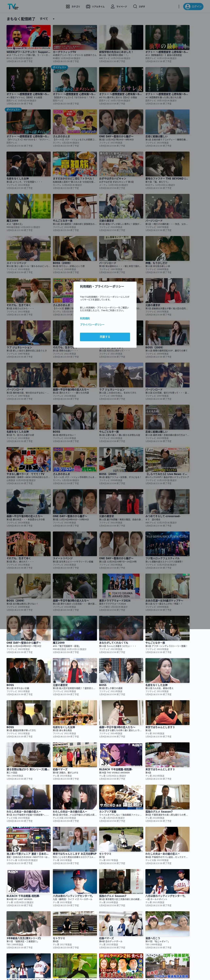
Task: Open スイートリベンジ 第12話 thumbnail
Action: point(29,248)
